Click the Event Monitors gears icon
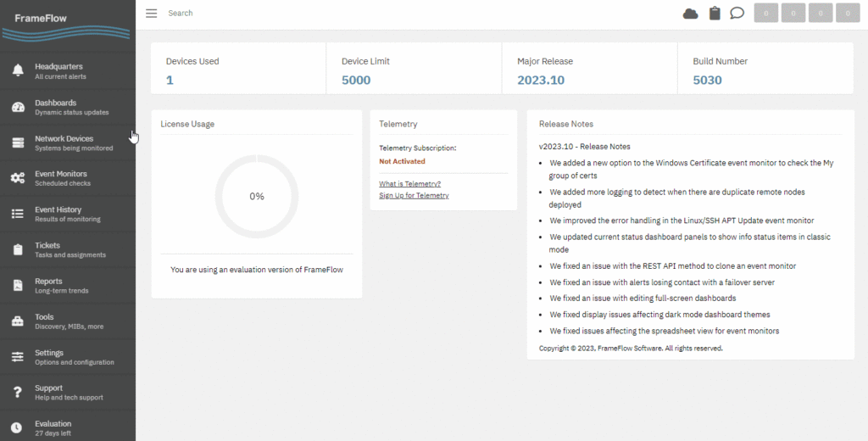 pyautogui.click(x=18, y=178)
